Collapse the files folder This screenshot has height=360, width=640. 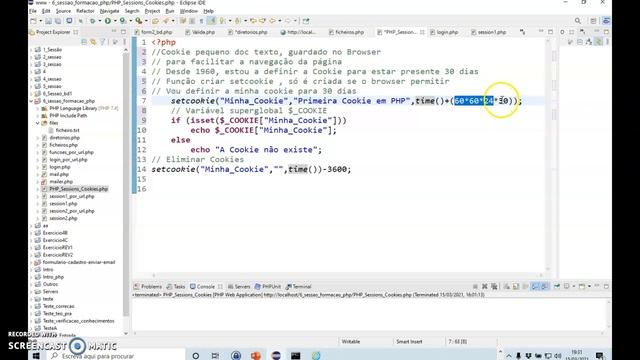click(38, 123)
